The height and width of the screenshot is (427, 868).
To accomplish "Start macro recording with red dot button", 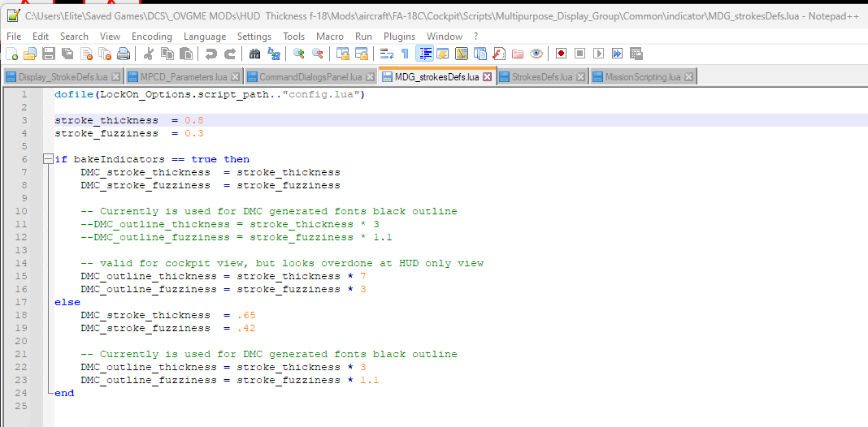I will pyautogui.click(x=562, y=54).
